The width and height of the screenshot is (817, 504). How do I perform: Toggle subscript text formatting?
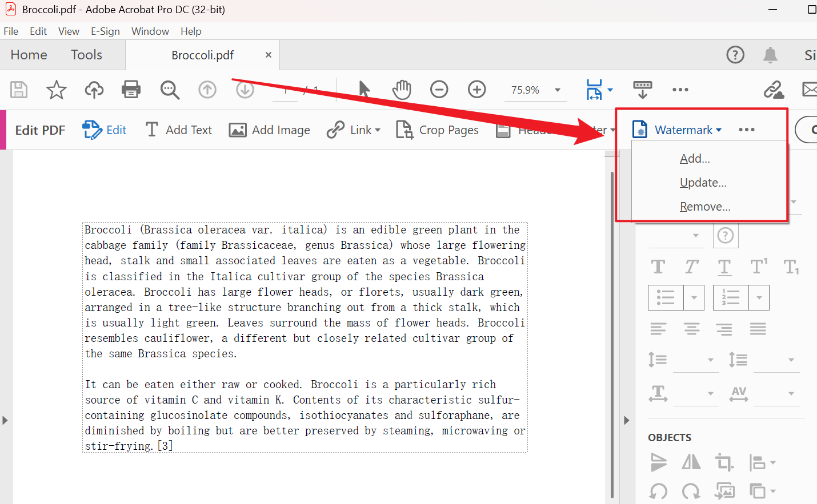point(791,267)
